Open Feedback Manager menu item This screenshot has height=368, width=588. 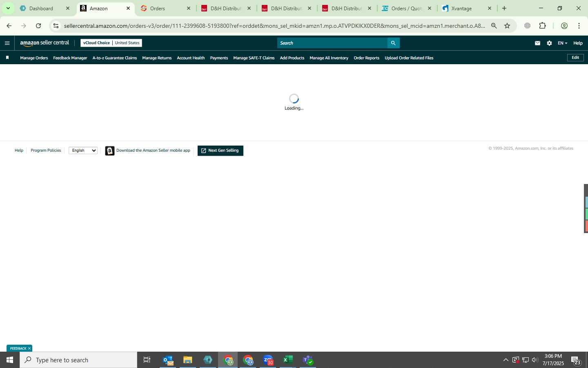point(70,58)
